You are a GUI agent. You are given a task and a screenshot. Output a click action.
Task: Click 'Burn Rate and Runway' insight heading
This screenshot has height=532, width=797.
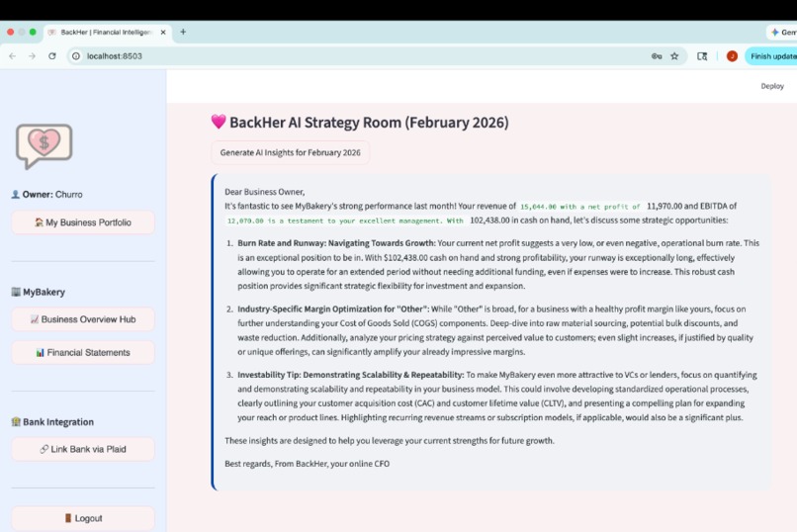pos(336,243)
